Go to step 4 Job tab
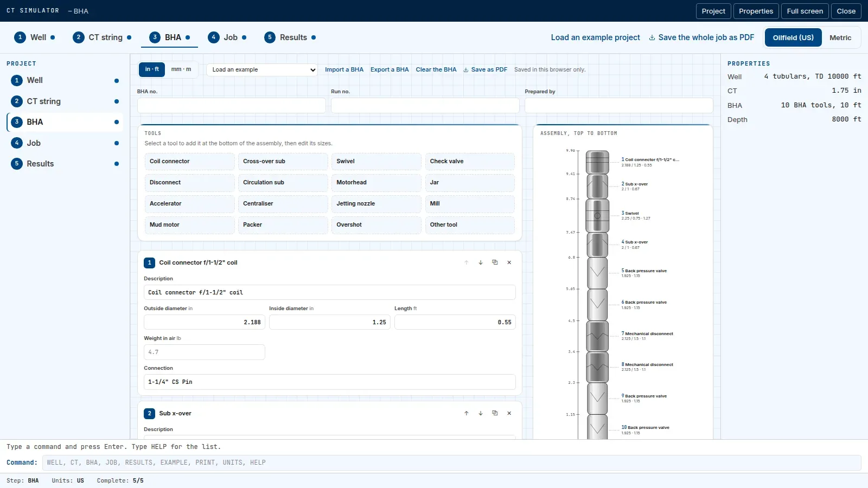This screenshot has height=488, width=868. click(x=227, y=37)
